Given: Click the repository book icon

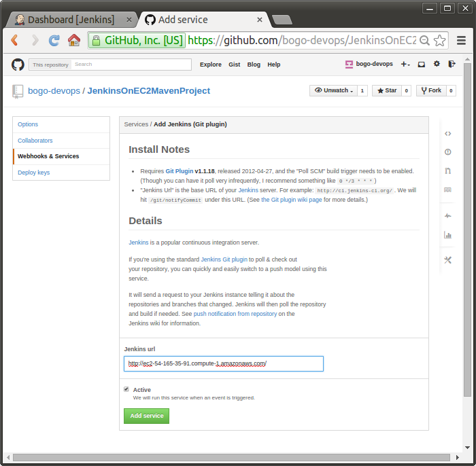Looking at the screenshot, I should pyautogui.click(x=18, y=92).
